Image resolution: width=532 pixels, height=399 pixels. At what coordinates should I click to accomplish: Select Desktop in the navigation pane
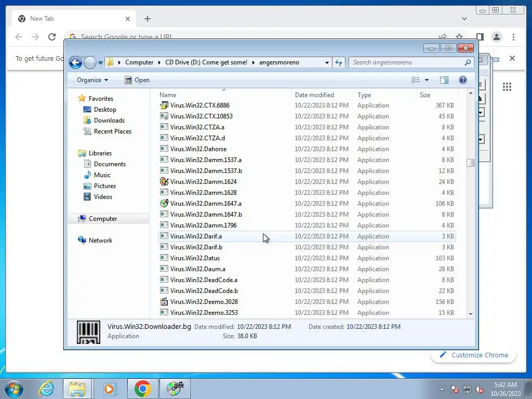click(x=105, y=110)
